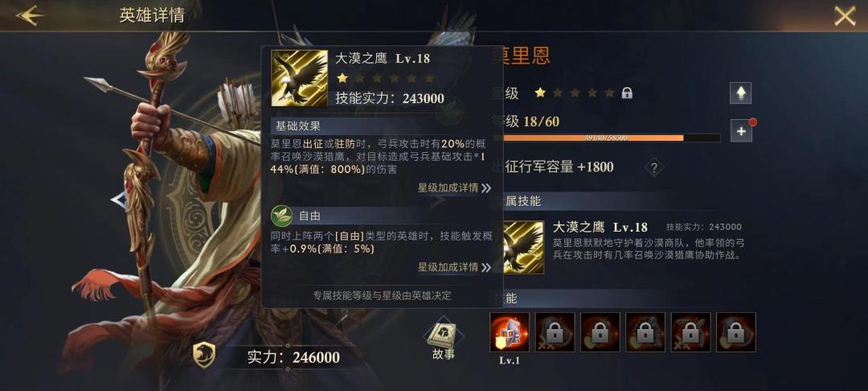Viewport: 868px width, 391px height.
Task: Expand 星级加成详情 under 自由 section
Action: (x=454, y=267)
